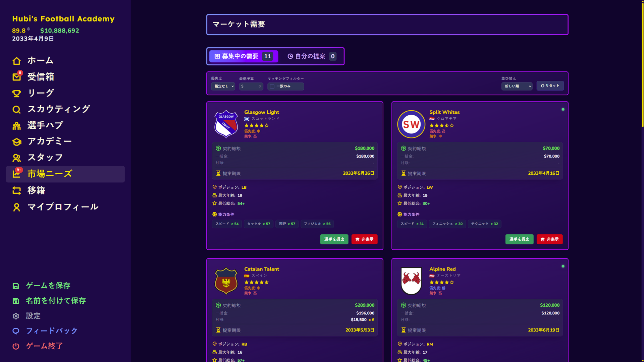Click the アカデミー graduation cap icon

[16, 141]
